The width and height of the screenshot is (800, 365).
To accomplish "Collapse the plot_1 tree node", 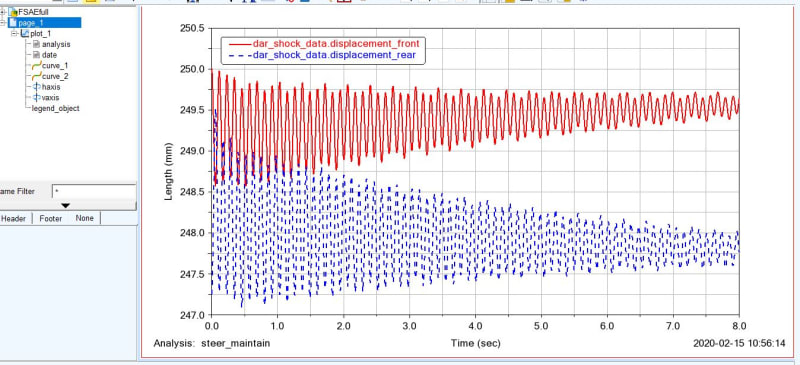I will coord(15,34).
